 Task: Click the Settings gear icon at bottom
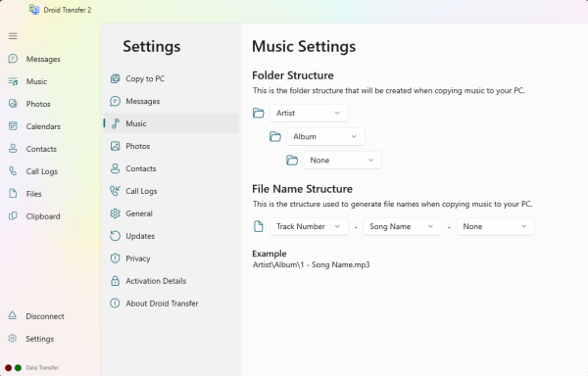point(13,338)
